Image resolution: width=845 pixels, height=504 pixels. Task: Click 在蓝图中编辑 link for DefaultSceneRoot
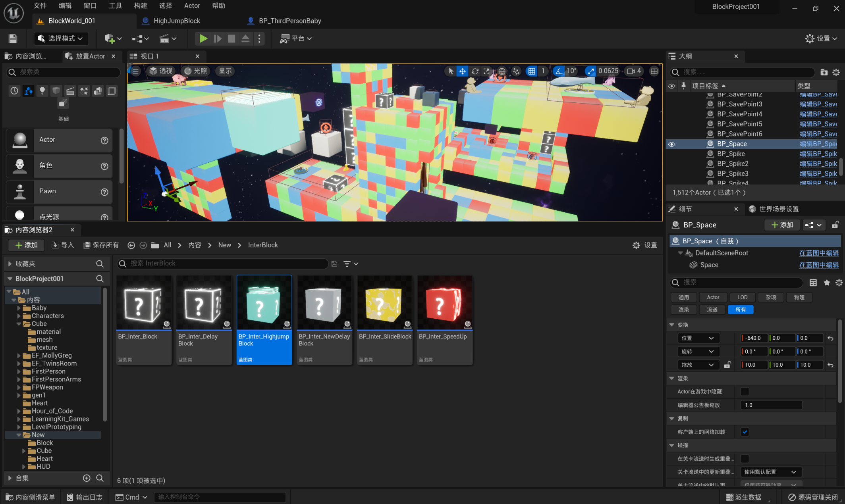click(x=818, y=253)
